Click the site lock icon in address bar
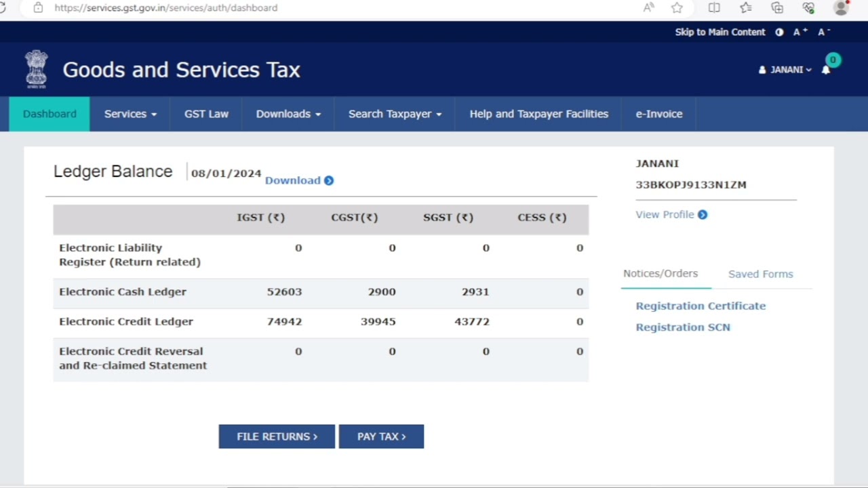 point(38,7)
